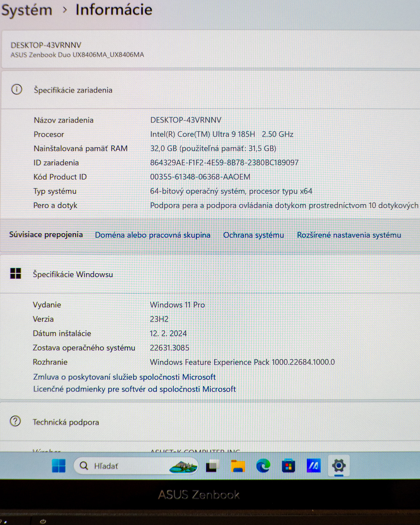420x525 pixels.
Task: Select OS build value 22631.3085
Action: tap(169, 348)
